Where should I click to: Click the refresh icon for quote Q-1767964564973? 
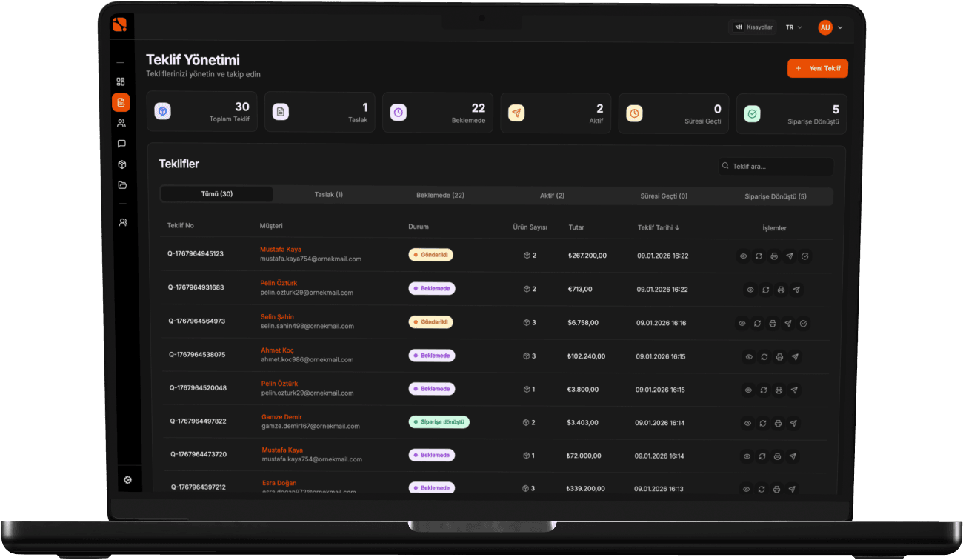[757, 323]
